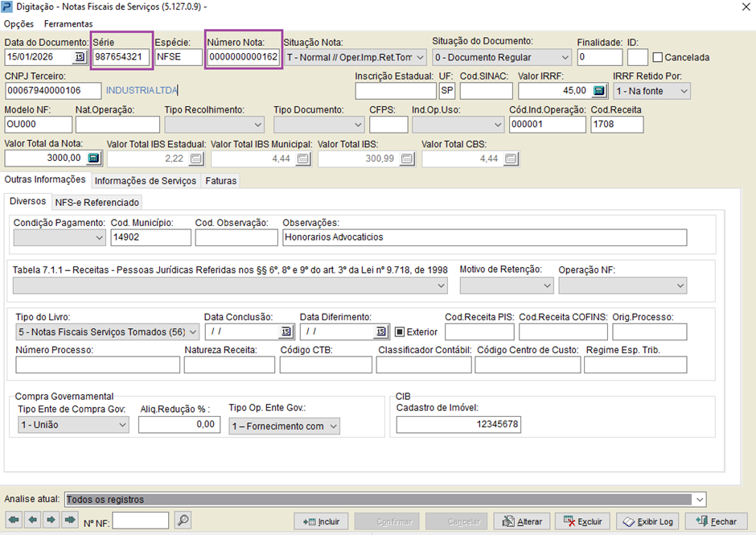This screenshot has width=756, height=535.
Task: Go to last record arrow
Action: [70, 520]
